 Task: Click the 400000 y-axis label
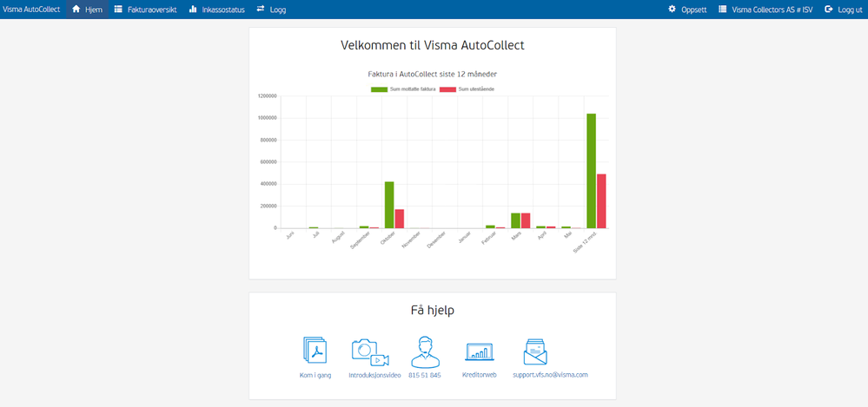click(268, 184)
